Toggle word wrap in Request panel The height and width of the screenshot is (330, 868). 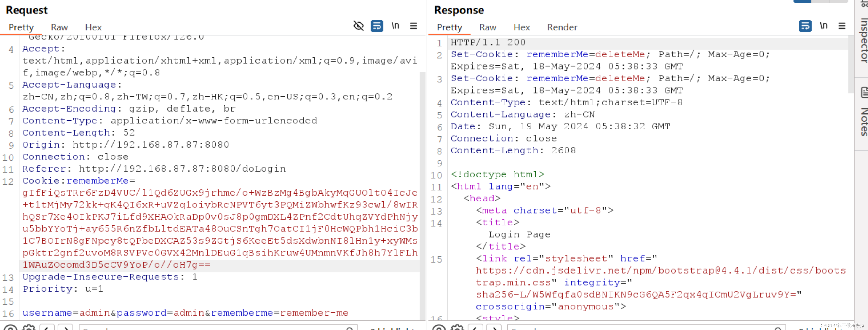pos(377,26)
